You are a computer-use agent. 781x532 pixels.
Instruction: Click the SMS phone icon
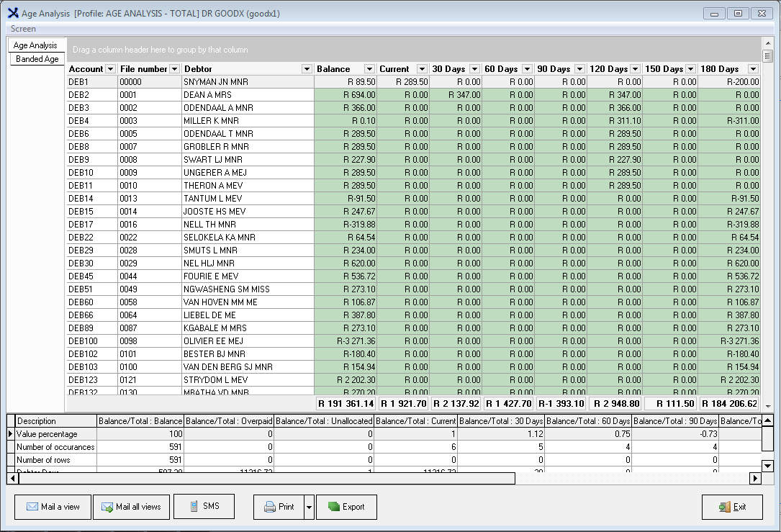click(194, 507)
